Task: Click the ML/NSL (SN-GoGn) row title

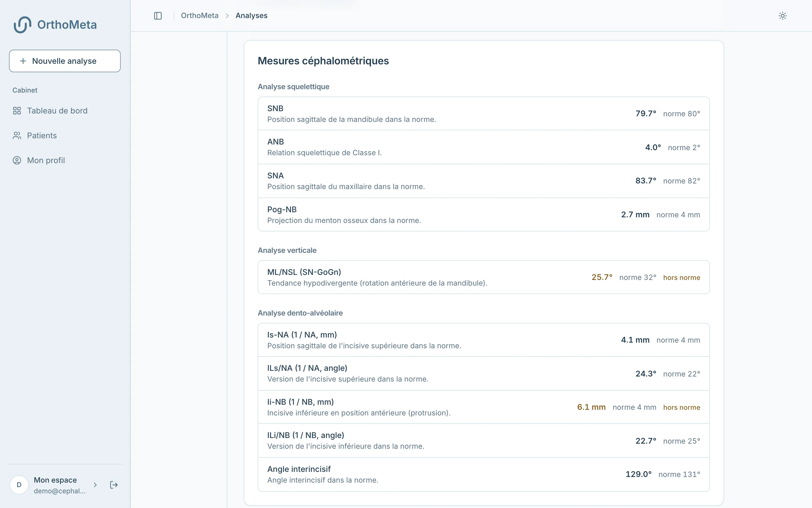Action: pos(304,272)
